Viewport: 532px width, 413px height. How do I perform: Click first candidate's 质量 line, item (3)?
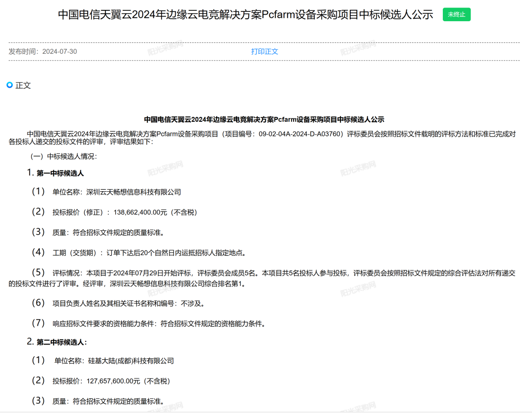pyautogui.click(x=99, y=233)
